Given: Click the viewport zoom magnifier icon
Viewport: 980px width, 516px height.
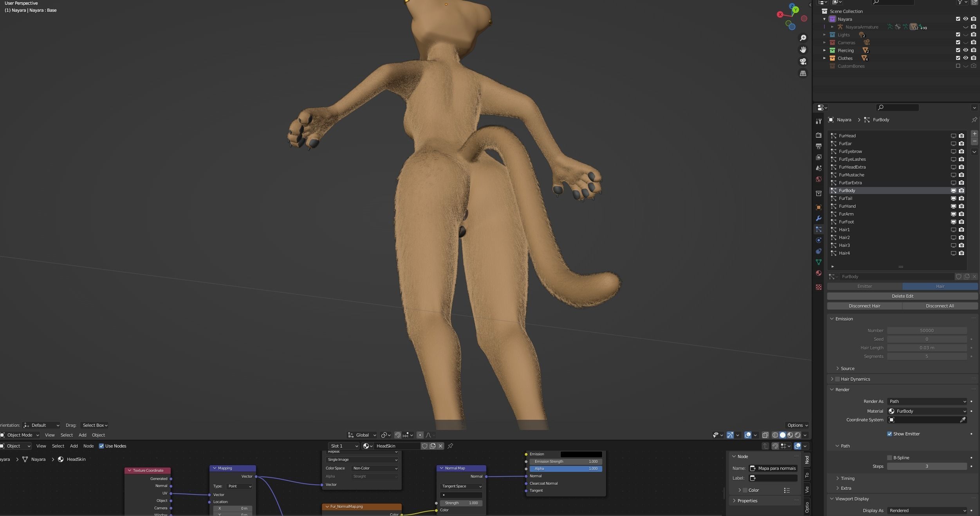Looking at the screenshot, I should [x=803, y=38].
